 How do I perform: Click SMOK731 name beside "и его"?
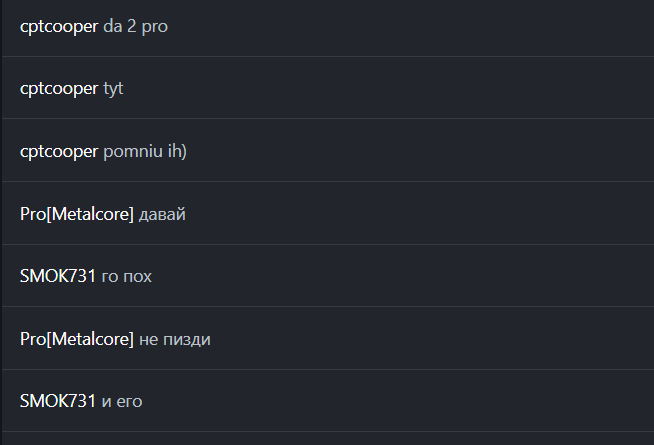tap(58, 402)
